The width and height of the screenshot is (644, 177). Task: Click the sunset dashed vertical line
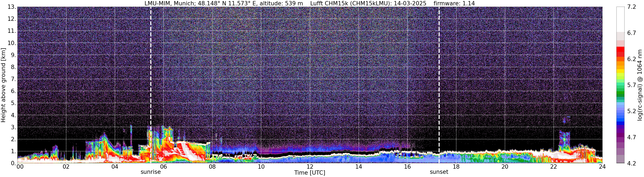(439, 85)
